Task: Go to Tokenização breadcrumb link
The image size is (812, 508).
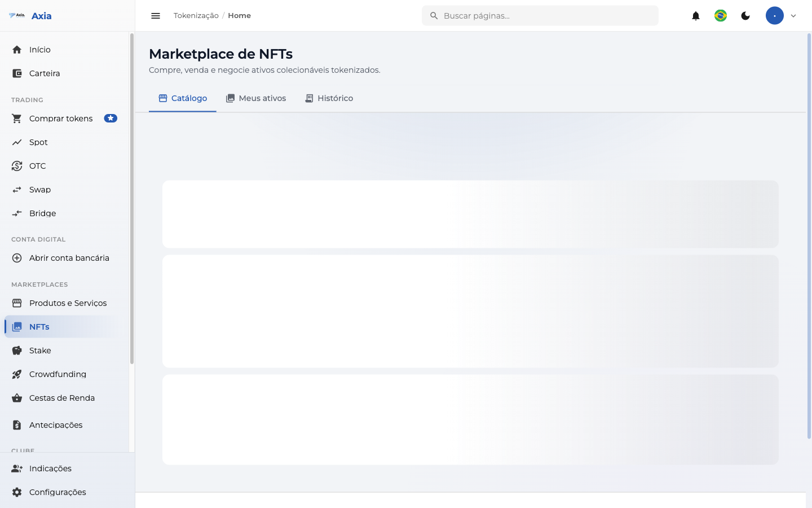Action: point(196,16)
